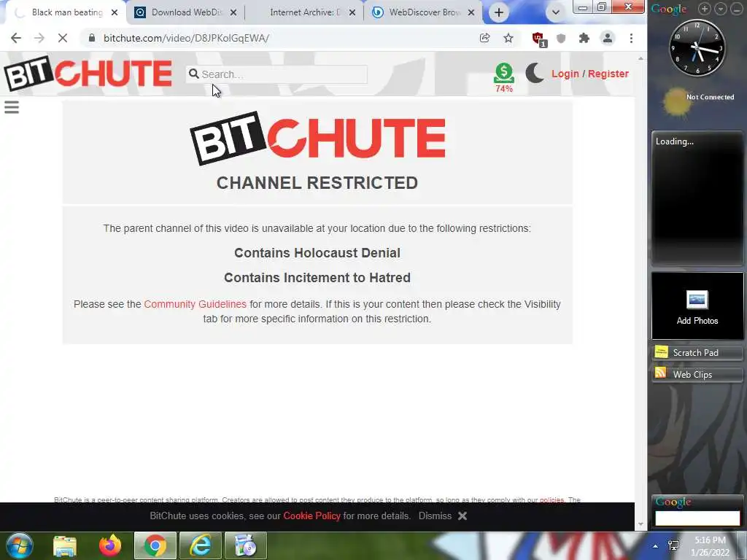The image size is (747, 560).
Task: Share this page via share icon
Action: (x=484, y=38)
